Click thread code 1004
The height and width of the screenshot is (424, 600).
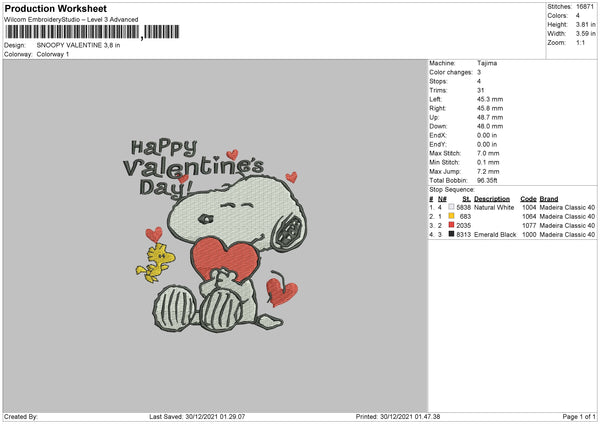(x=529, y=207)
